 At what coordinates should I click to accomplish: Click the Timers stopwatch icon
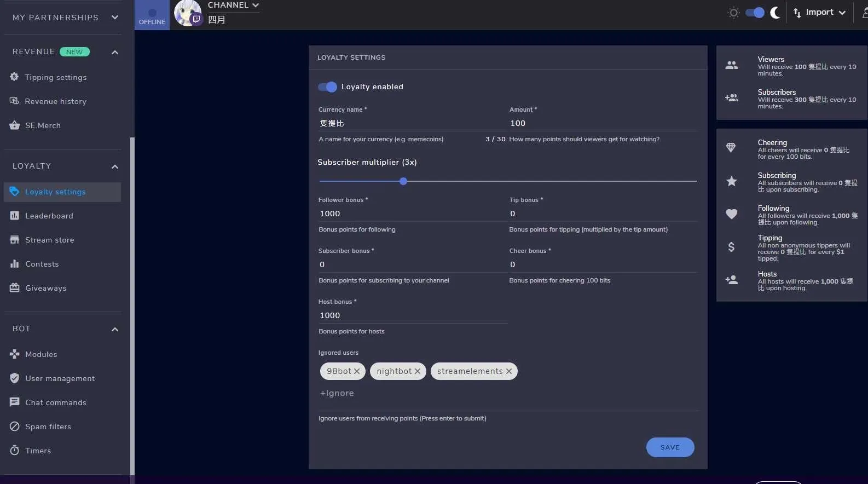[14, 451]
